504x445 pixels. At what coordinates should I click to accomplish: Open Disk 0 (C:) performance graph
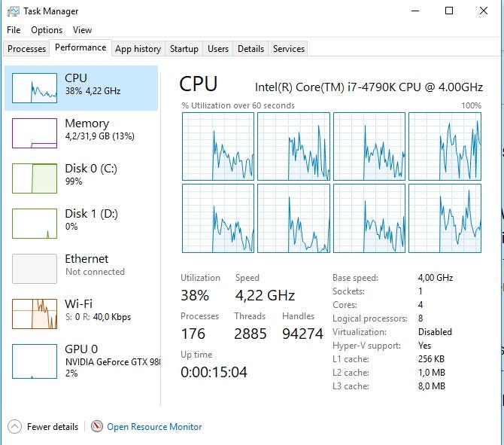point(35,178)
